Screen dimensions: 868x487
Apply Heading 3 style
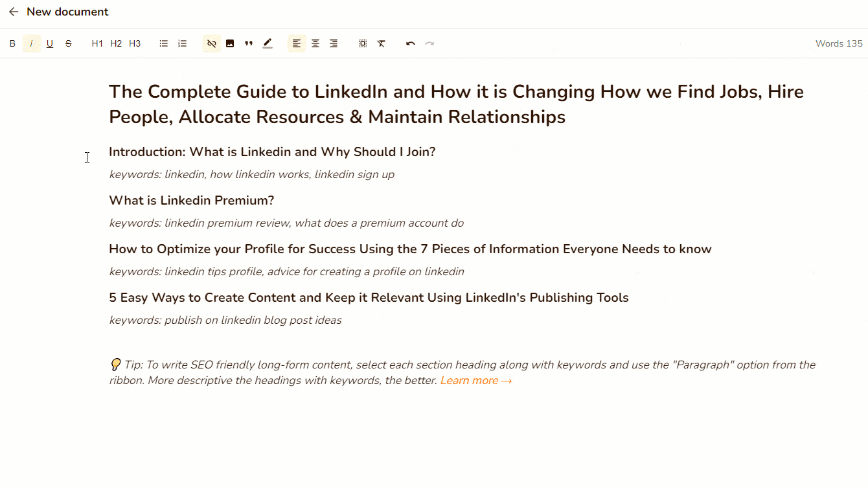tap(135, 43)
